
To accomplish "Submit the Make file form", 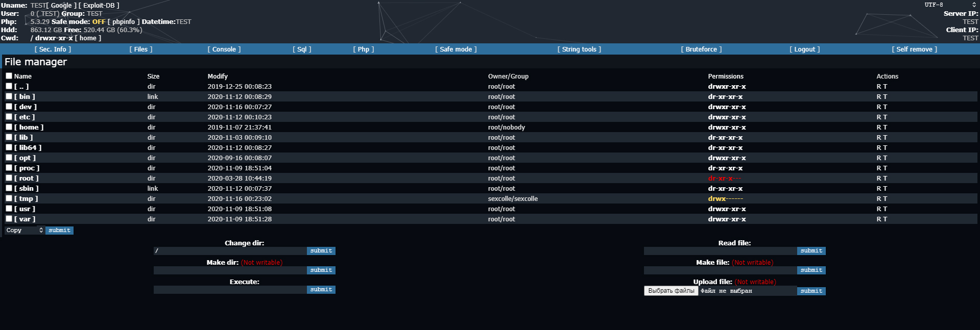I will click(x=811, y=270).
